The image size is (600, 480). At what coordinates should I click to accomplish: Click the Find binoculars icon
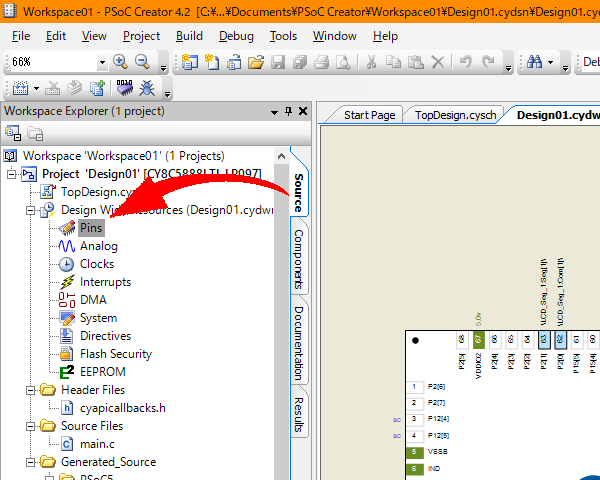coord(535,61)
